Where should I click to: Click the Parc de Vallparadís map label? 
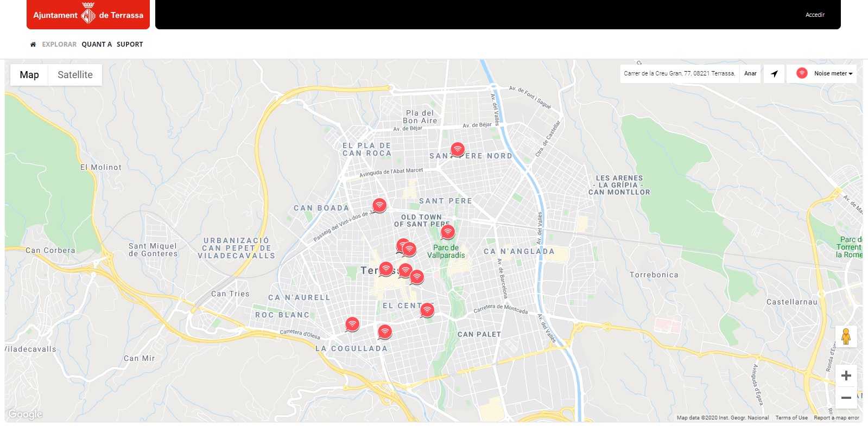446,251
